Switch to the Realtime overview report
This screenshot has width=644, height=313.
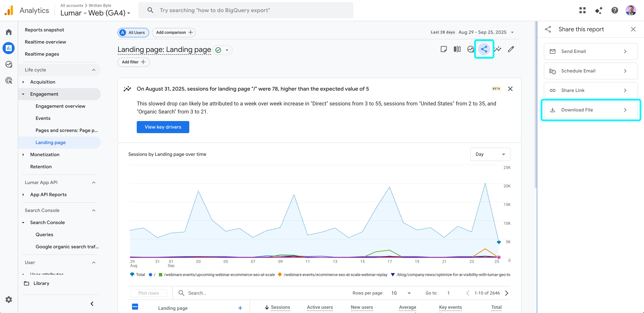point(45,42)
